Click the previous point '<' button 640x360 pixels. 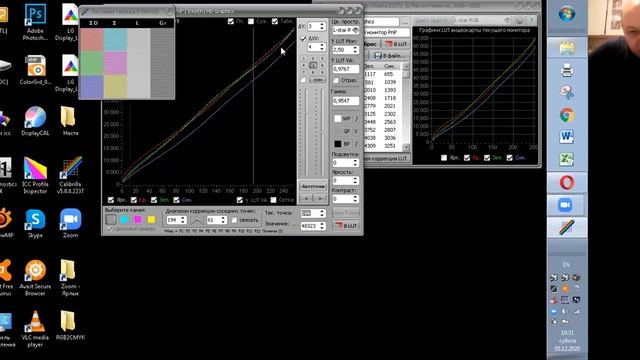click(x=306, y=198)
